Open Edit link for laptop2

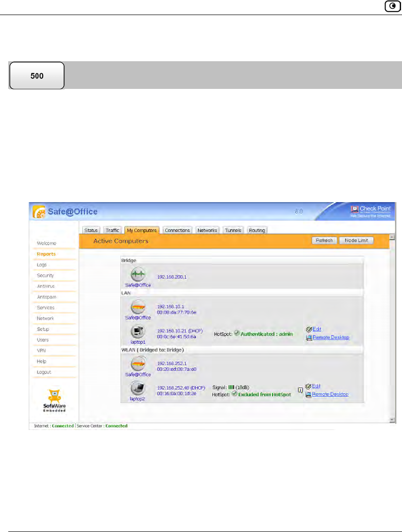point(316,386)
